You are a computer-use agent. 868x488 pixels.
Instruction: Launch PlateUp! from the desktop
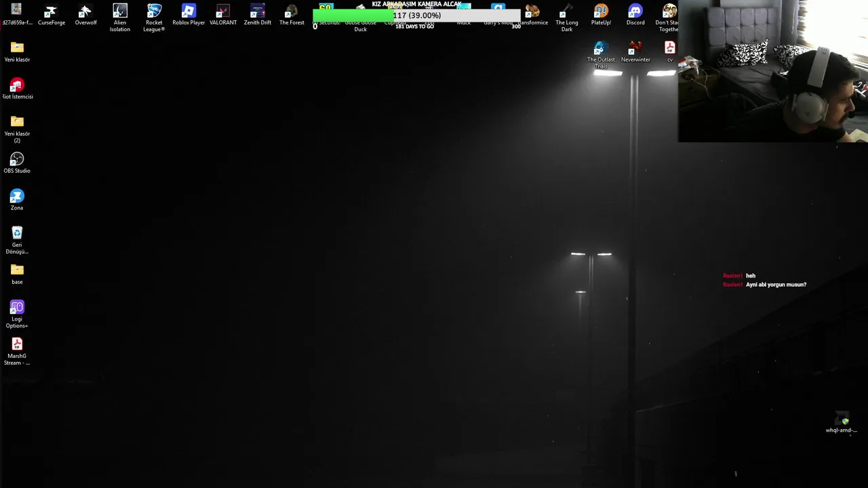pos(601,15)
